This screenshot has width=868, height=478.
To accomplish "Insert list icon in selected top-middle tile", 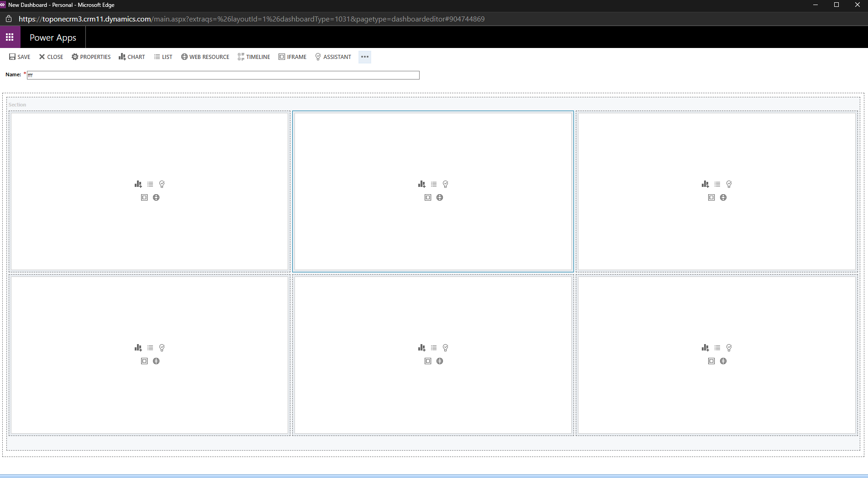I will [x=434, y=184].
